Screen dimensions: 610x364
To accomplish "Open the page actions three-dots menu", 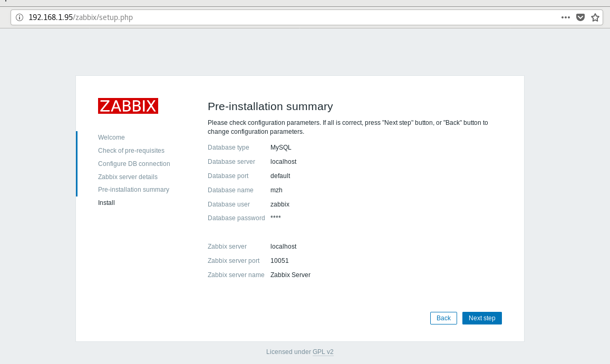I will tap(566, 17).
